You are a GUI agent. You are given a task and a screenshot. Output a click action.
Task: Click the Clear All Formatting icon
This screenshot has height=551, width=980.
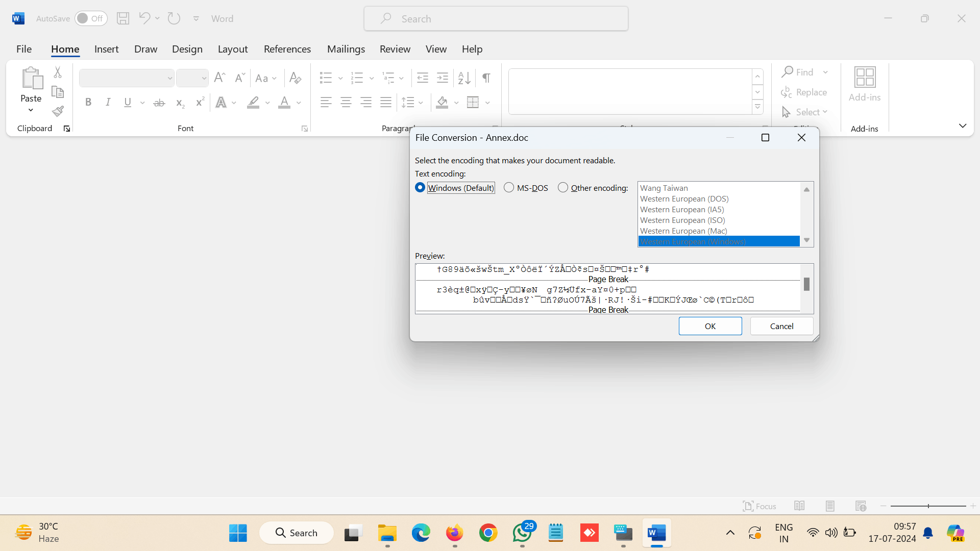(295, 78)
